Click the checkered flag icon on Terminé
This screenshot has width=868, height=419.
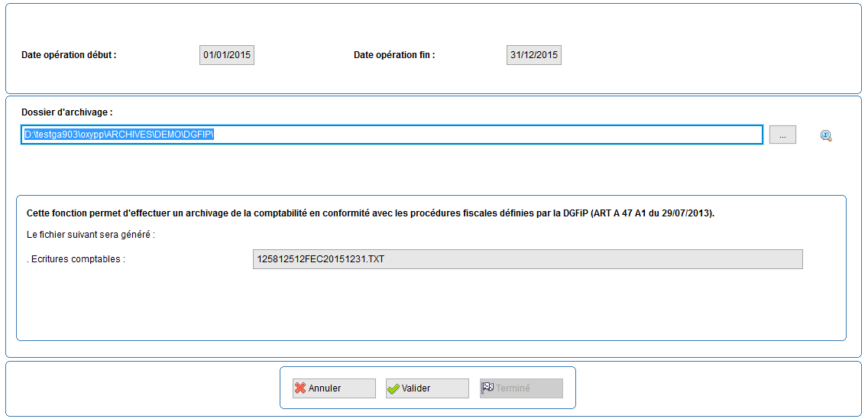[487, 388]
